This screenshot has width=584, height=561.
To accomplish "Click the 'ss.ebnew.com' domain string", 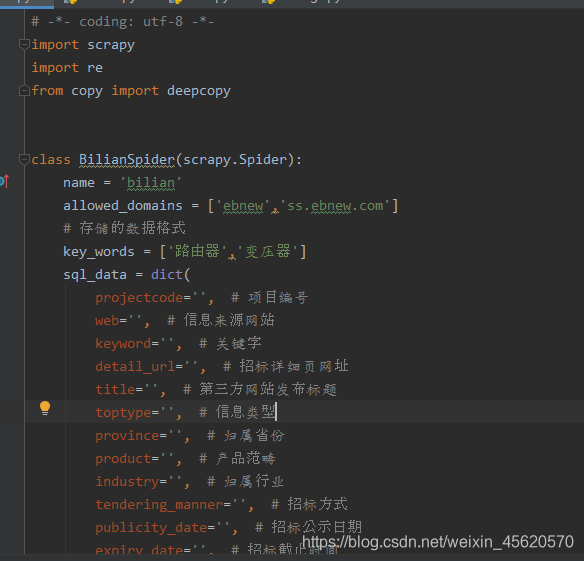I will coord(335,206).
